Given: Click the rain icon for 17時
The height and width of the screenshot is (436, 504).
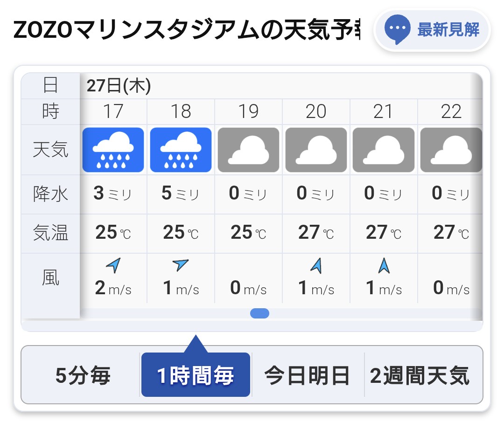Looking at the screenshot, I should (x=113, y=150).
